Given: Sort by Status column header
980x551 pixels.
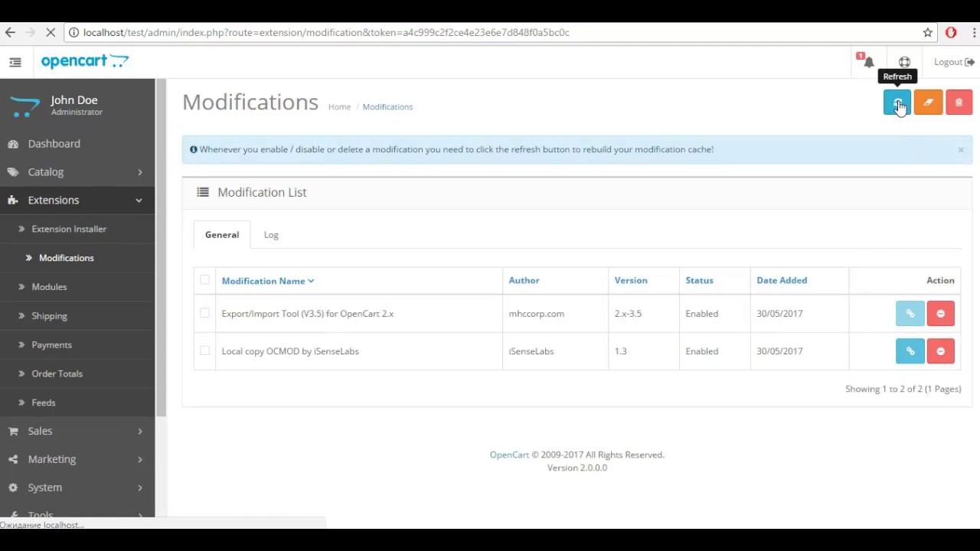Looking at the screenshot, I should point(699,280).
